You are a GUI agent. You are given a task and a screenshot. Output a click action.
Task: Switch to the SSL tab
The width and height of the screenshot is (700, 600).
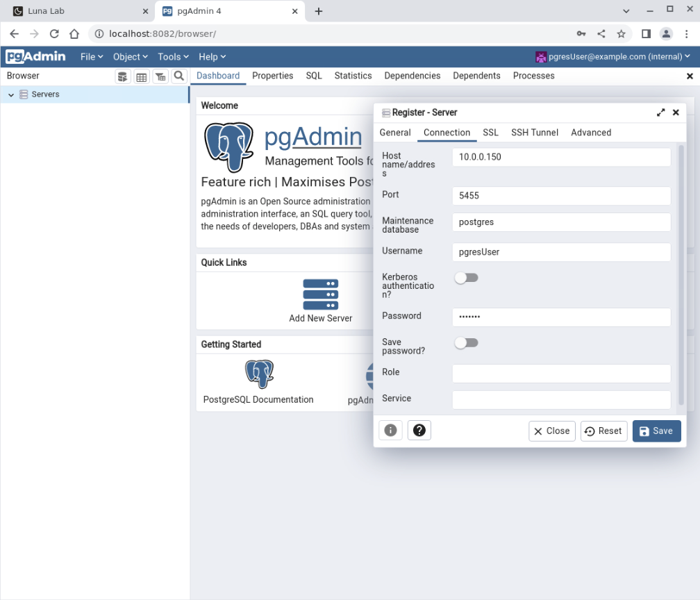coord(490,133)
